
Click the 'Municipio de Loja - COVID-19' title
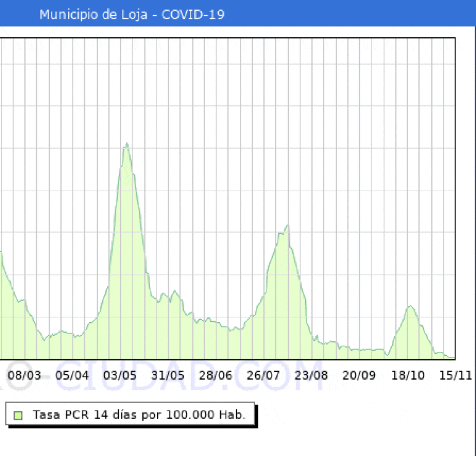click(132, 15)
